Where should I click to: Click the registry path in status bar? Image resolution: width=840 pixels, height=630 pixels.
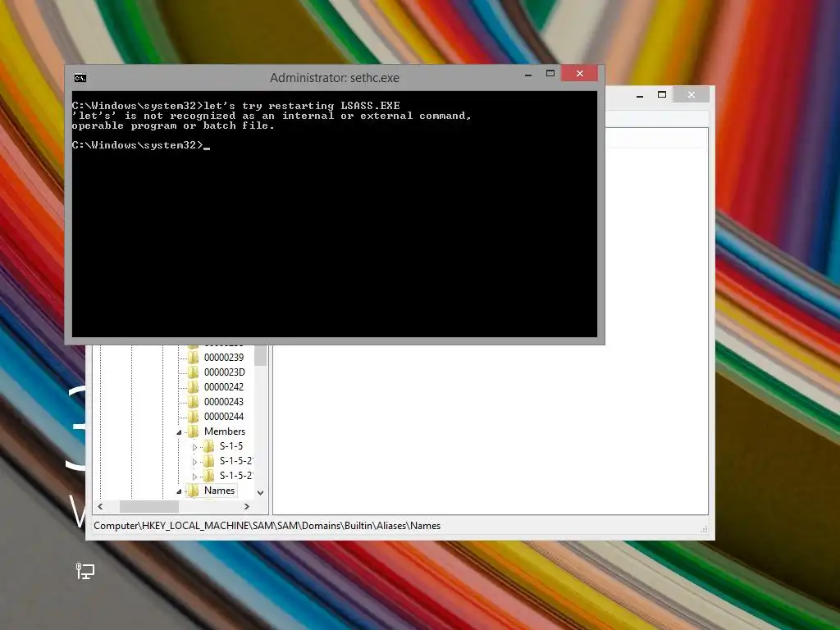click(x=267, y=526)
